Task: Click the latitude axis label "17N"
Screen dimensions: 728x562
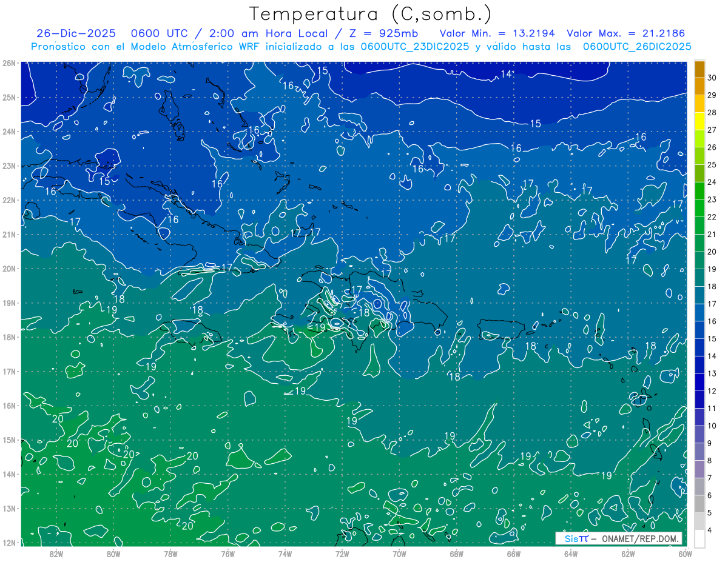Action: [8, 372]
